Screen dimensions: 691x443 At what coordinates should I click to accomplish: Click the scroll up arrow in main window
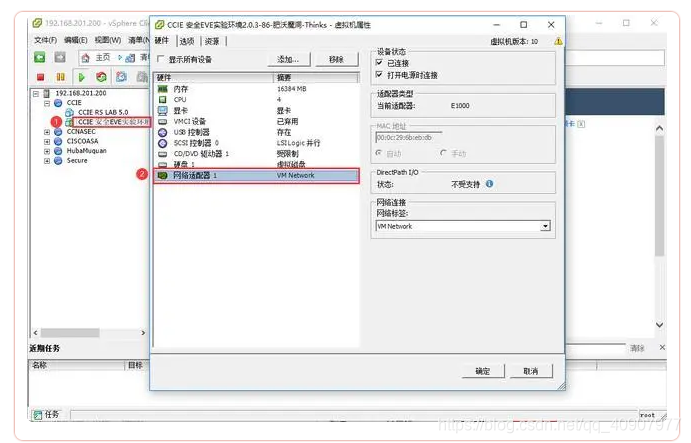(659, 128)
